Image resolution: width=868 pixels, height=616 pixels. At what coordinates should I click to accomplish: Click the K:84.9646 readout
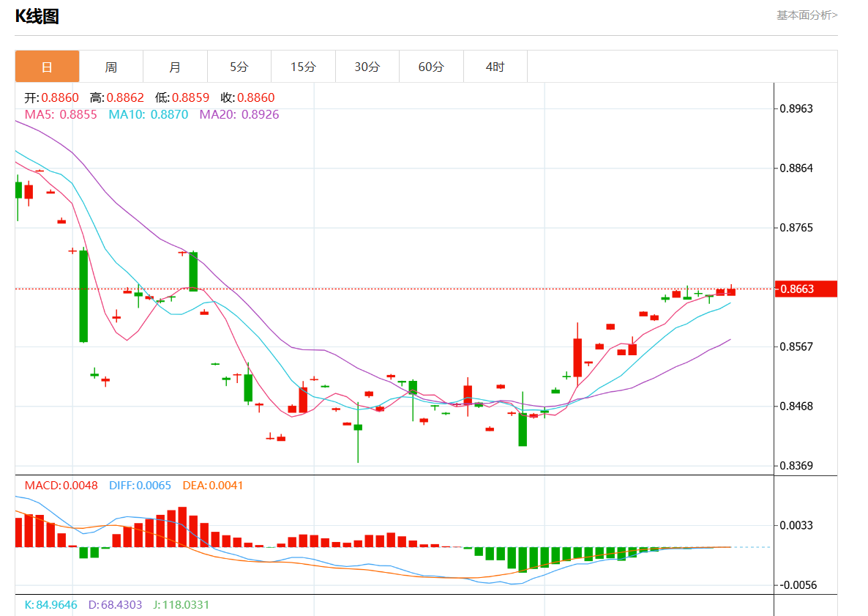tap(51, 605)
